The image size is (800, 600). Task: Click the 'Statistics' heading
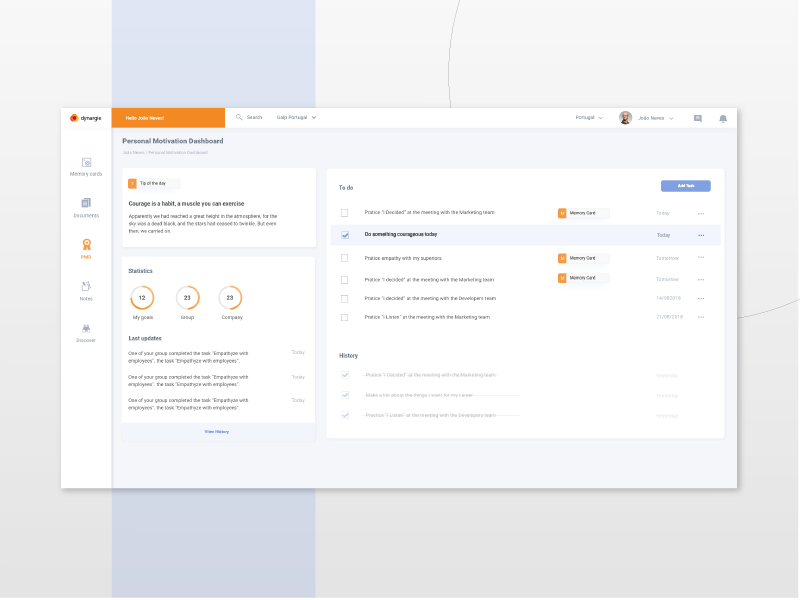tap(140, 271)
